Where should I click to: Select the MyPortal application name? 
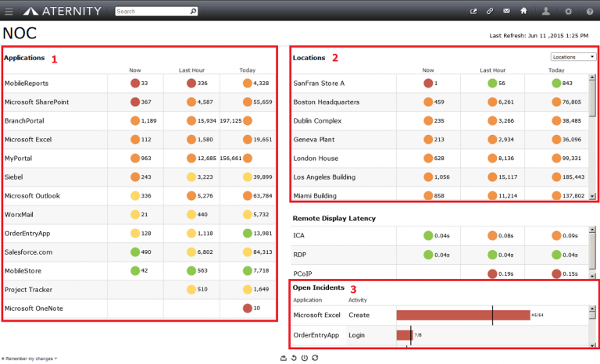pyautogui.click(x=19, y=158)
